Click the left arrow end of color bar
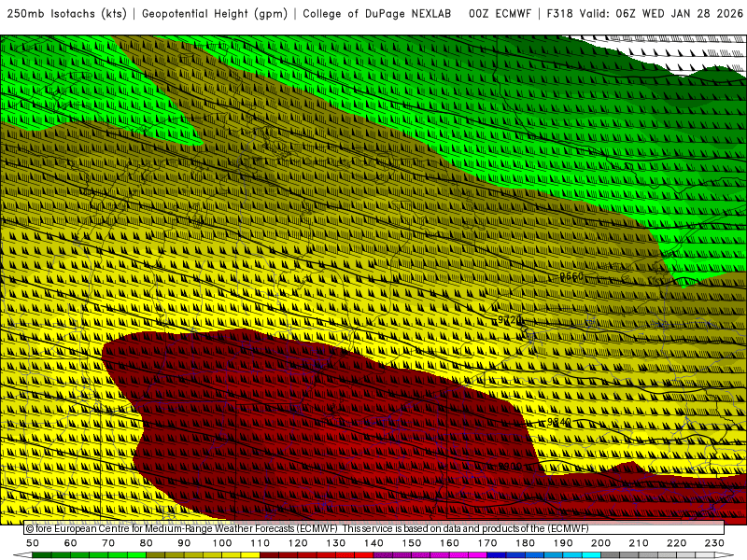The height and width of the screenshot is (560, 747). pyautogui.click(x=22, y=555)
